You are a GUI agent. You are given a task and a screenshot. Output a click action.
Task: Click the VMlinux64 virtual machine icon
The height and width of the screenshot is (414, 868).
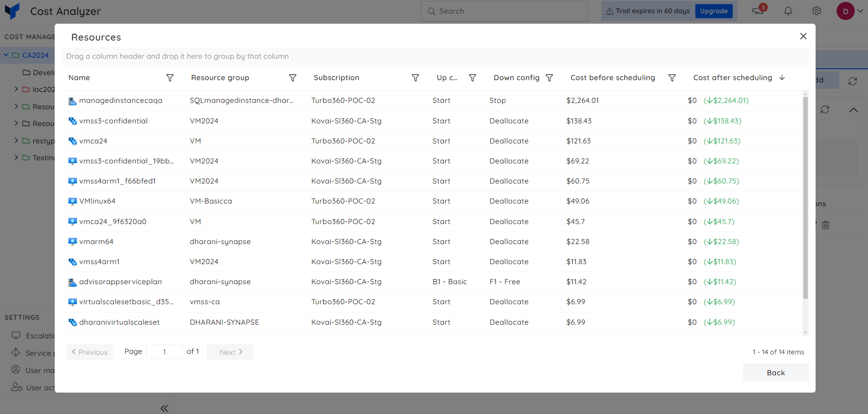click(72, 201)
